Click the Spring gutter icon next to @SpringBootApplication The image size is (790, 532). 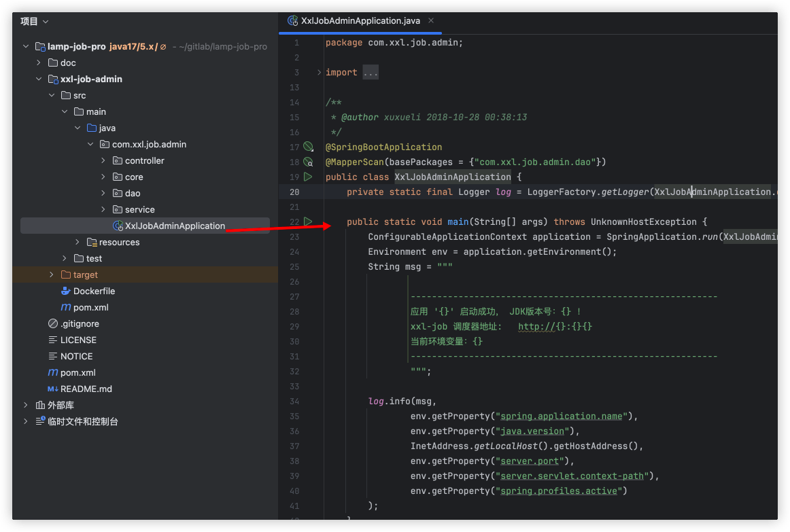point(308,147)
